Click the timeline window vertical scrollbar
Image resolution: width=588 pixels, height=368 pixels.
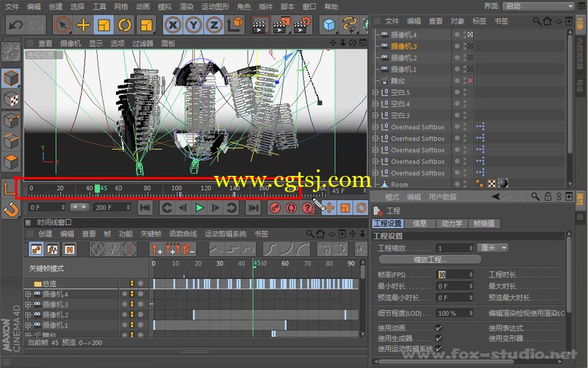click(x=362, y=272)
